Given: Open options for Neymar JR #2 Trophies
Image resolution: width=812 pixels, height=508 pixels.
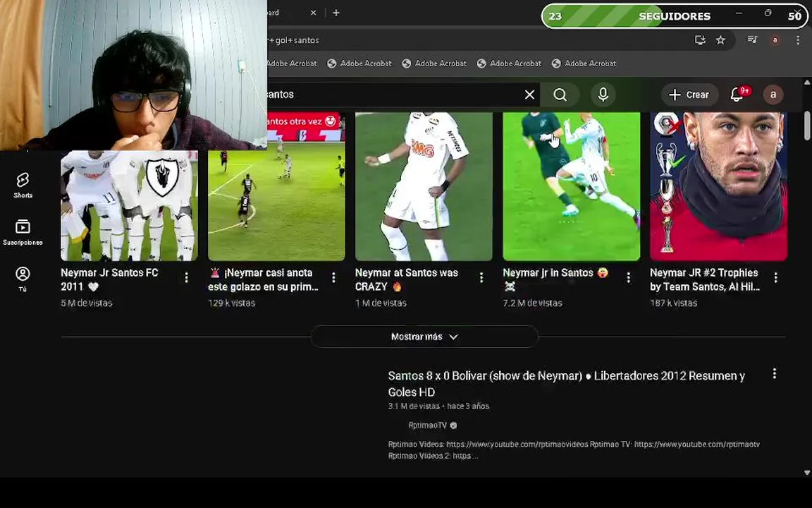Looking at the screenshot, I should [x=776, y=278].
